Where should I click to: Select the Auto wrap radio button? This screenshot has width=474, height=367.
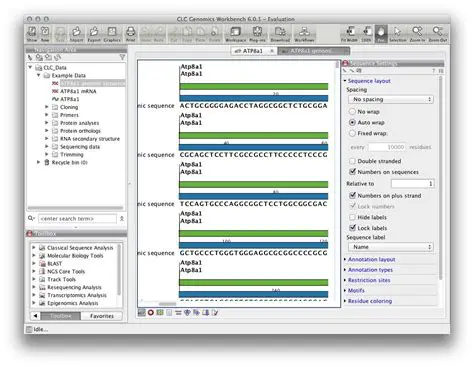point(352,122)
